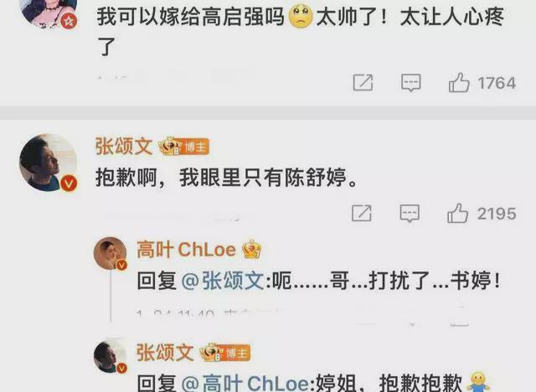The height and width of the screenshot is (392, 536).
Task: Tap the repost icon on the top comment
Action: (363, 82)
